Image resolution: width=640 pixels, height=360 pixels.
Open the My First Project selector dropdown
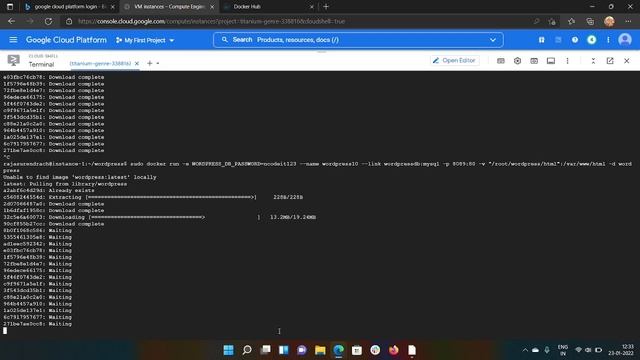[145, 40]
